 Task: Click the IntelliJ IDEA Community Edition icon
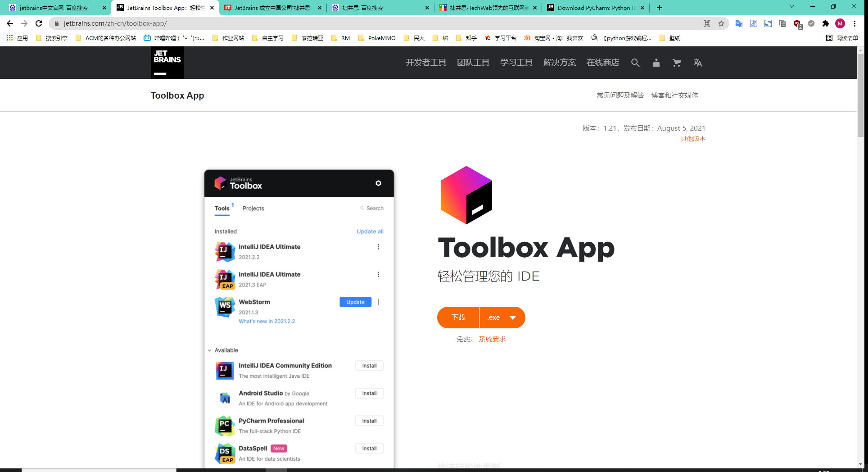225,370
